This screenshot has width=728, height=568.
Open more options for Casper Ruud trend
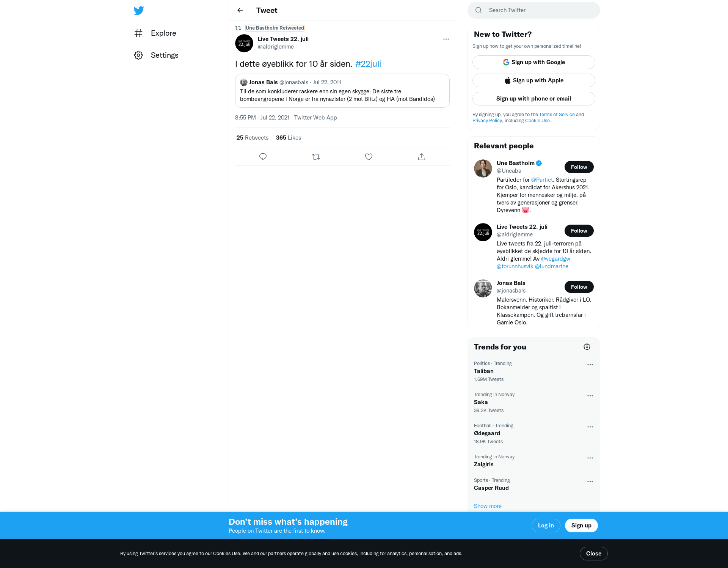(x=590, y=481)
